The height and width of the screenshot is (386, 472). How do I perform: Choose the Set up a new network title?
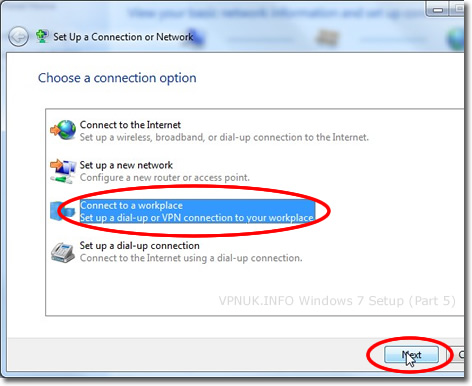tap(126, 165)
